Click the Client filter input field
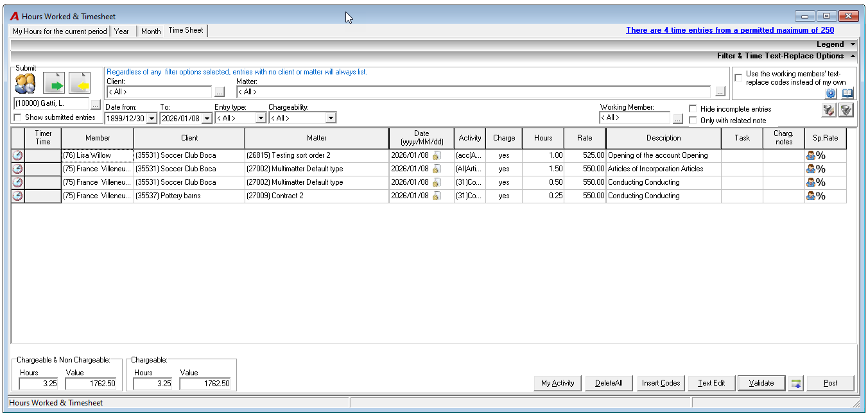The image size is (868, 417). pyautogui.click(x=159, y=92)
